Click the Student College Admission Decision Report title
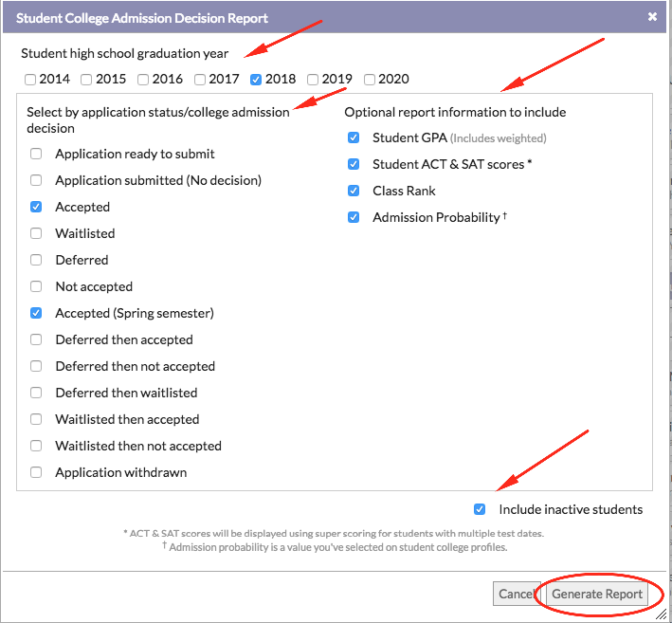This screenshot has height=623, width=672. tap(142, 18)
